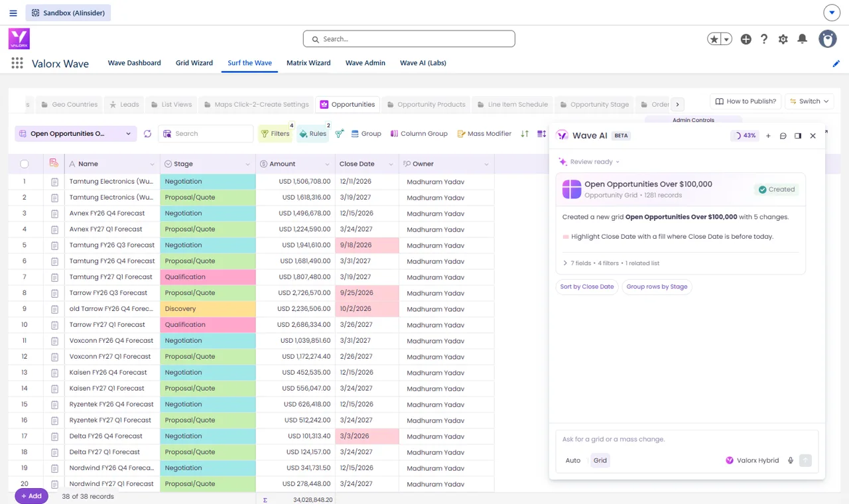Click the microphone icon in Wave AI

(791, 460)
